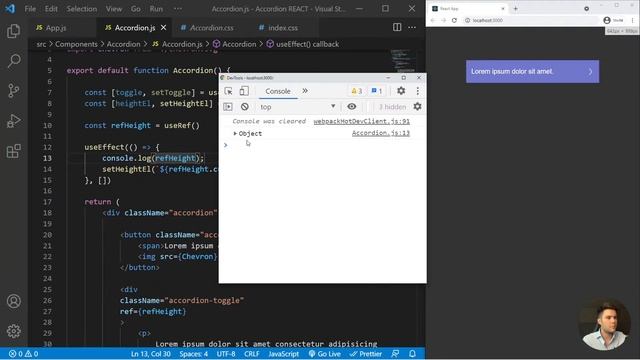The height and width of the screenshot is (360, 640).
Task: Start Go Live server
Action: [x=324, y=354]
